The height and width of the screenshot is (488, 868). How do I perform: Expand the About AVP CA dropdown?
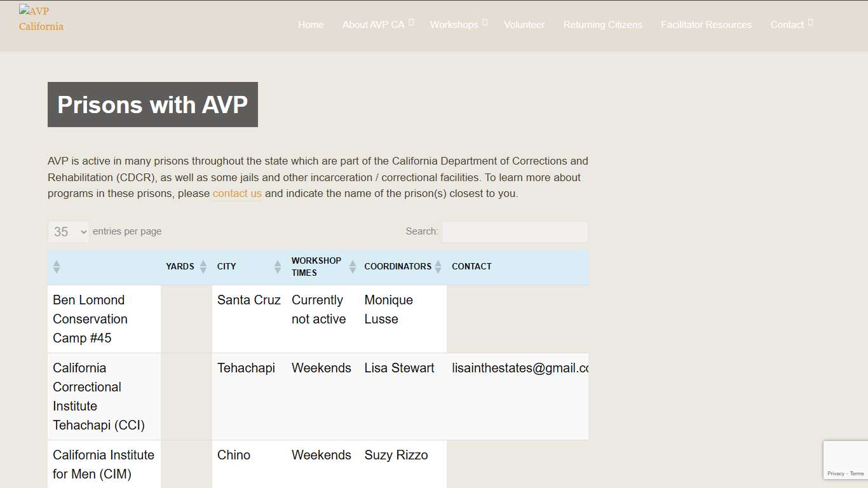point(374,24)
